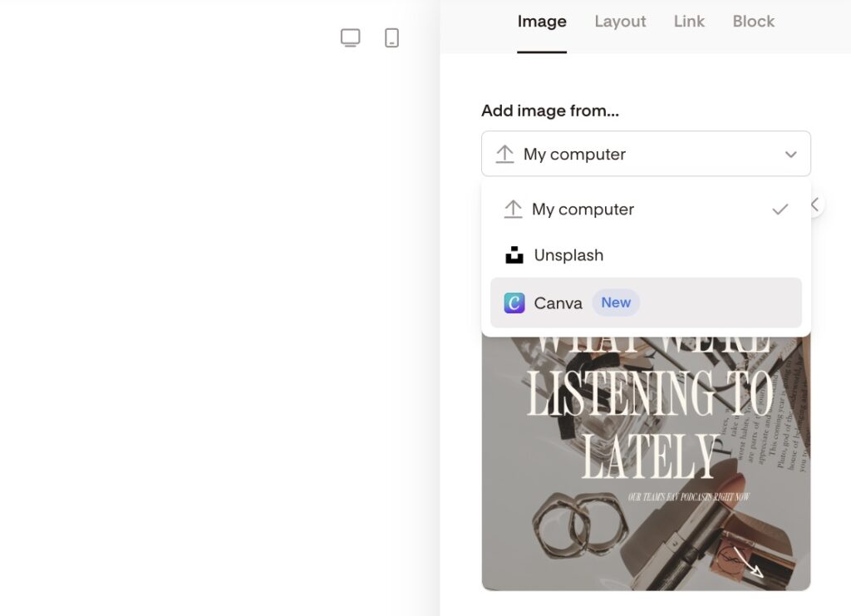Screen dimensions: 851x616
Task: Close the dropdown using its chevron arrow
Action: [x=790, y=155]
